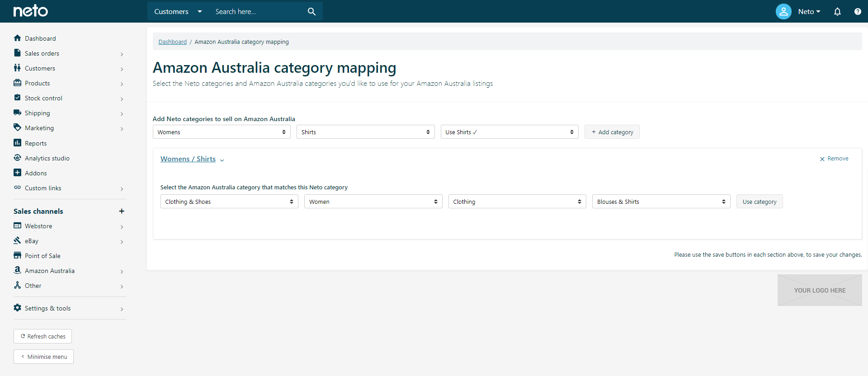The height and width of the screenshot is (376, 868).
Task: Click the Custom links chain icon
Action: [x=17, y=188]
